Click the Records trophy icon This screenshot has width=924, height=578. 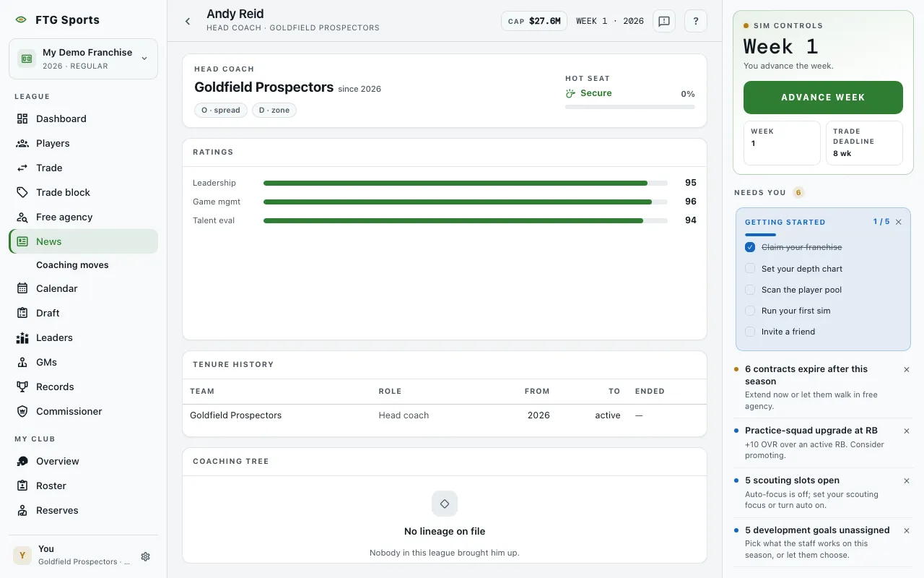point(22,387)
